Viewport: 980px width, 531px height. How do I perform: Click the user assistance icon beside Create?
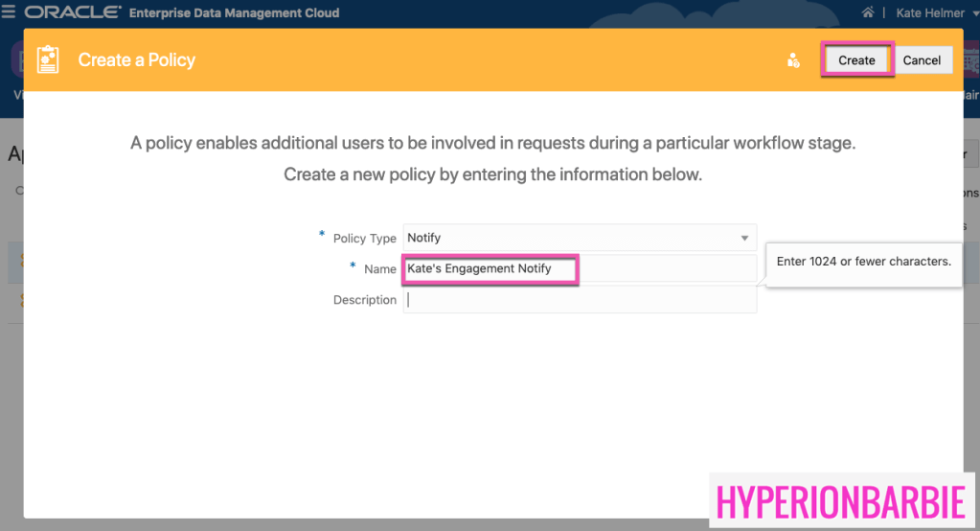point(793,60)
